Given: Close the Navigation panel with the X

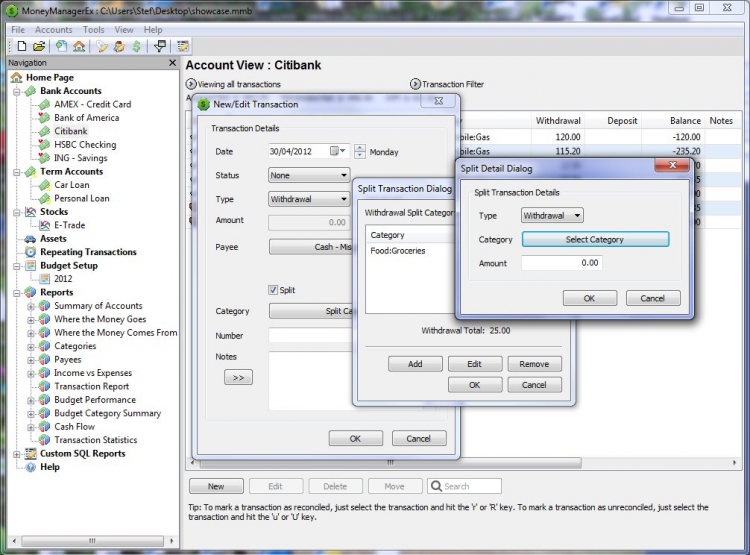Looking at the screenshot, I should point(173,63).
